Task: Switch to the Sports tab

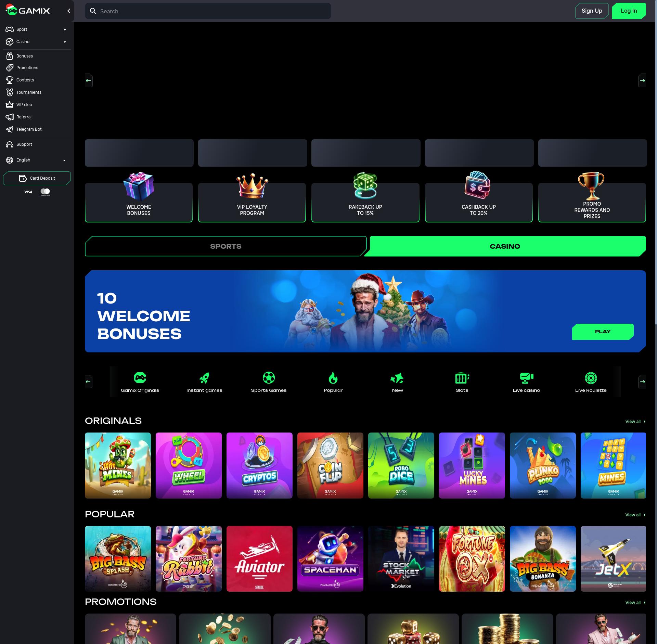Action: (226, 246)
